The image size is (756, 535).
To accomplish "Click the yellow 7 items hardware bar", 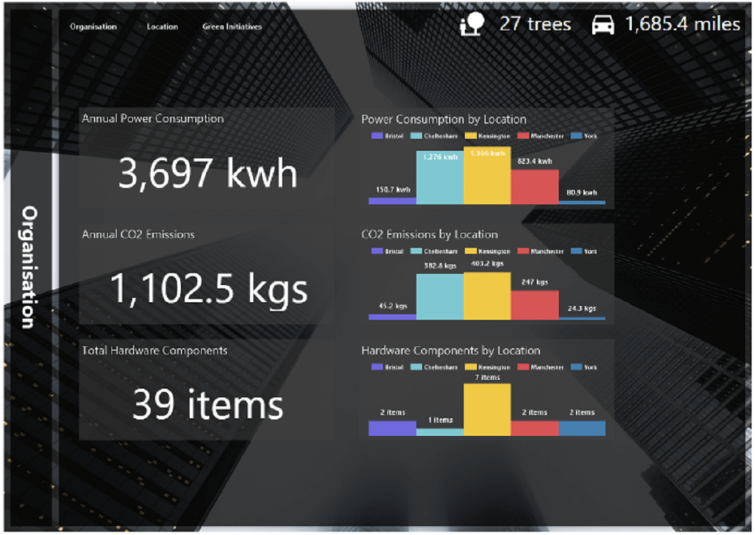I will (x=487, y=409).
